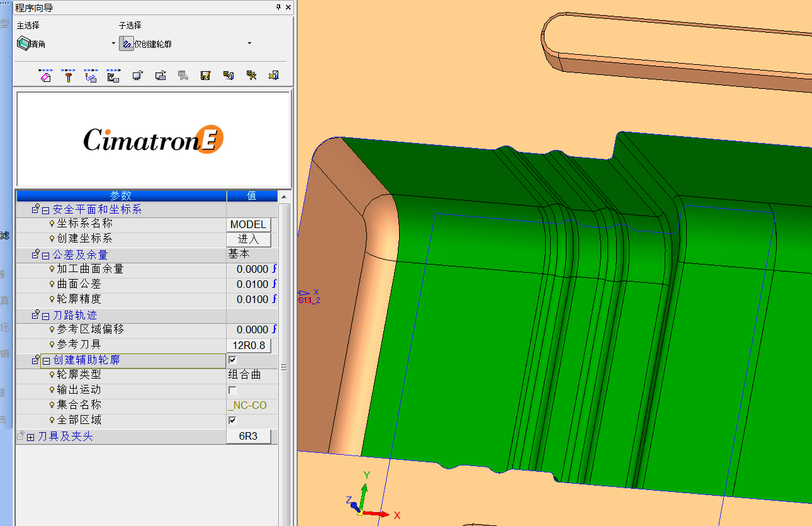
Task: Open the motion parameters step icon
Action: point(91,76)
